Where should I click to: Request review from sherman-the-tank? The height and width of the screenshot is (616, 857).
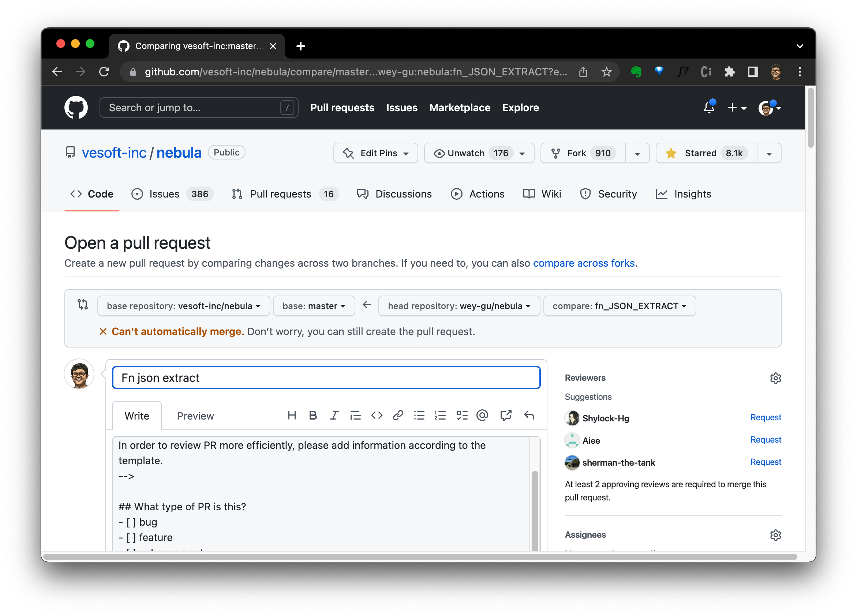coord(765,462)
